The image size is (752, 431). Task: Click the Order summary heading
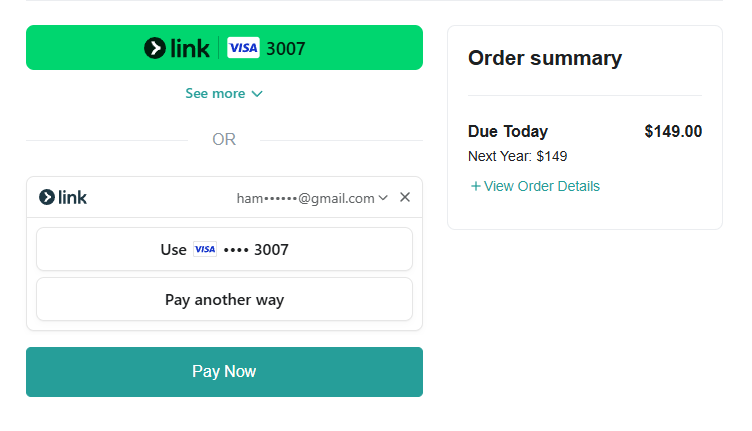545,58
